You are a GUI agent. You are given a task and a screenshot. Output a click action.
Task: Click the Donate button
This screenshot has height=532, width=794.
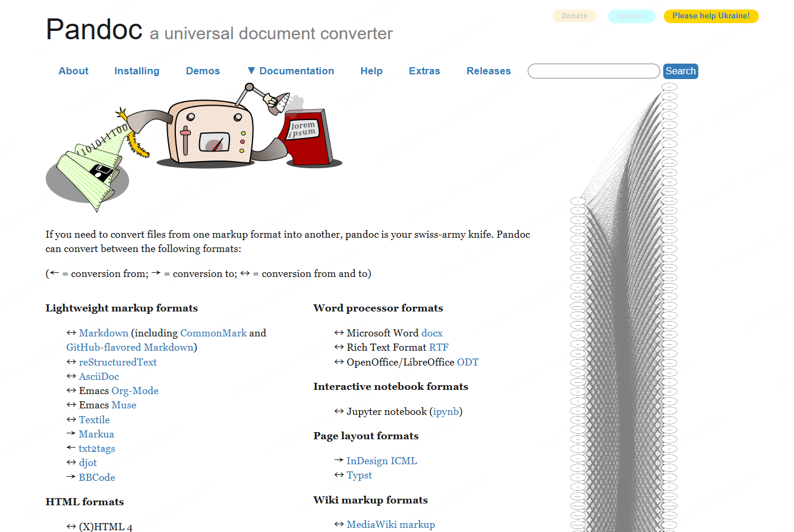point(574,16)
